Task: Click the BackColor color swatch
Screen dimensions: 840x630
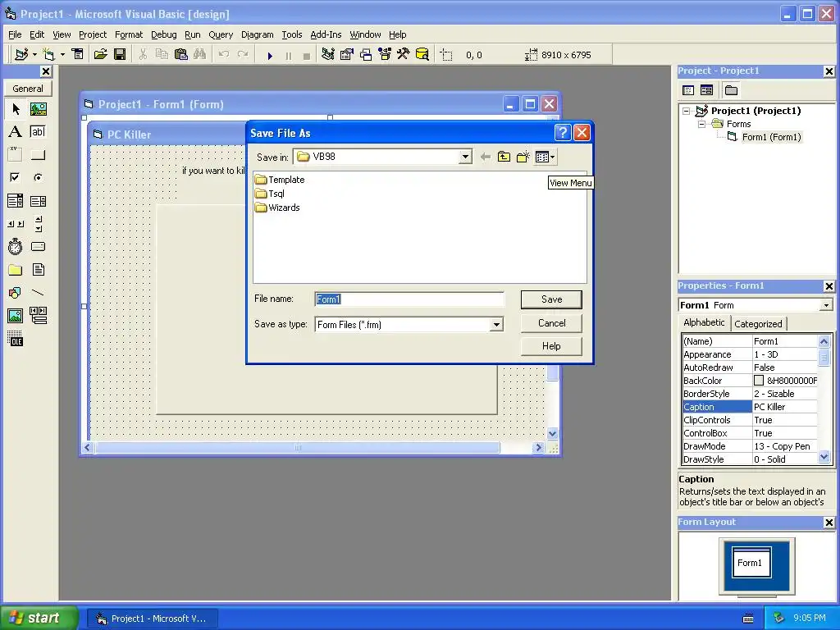Action: coord(759,381)
